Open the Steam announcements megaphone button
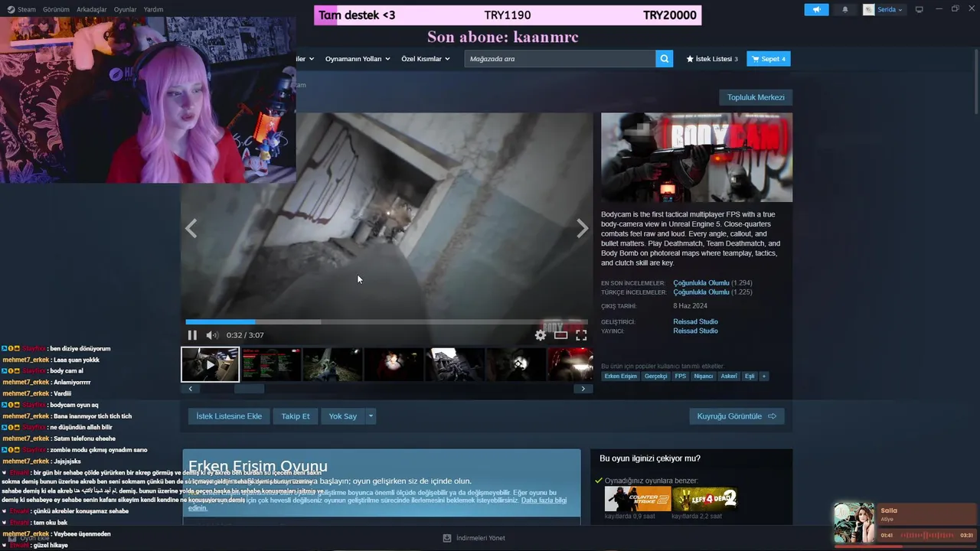The width and height of the screenshot is (980, 551). (x=816, y=9)
